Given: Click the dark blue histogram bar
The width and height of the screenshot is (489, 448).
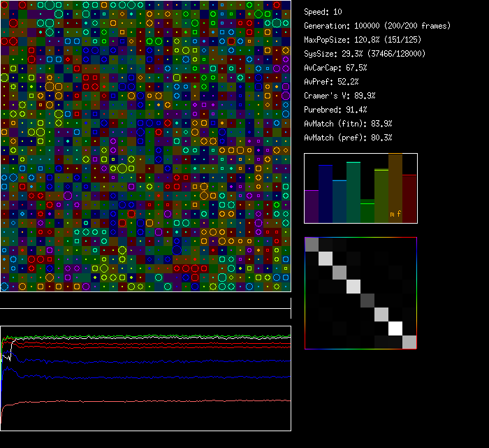Looking at the screenshot, I should tap(326, 194).
